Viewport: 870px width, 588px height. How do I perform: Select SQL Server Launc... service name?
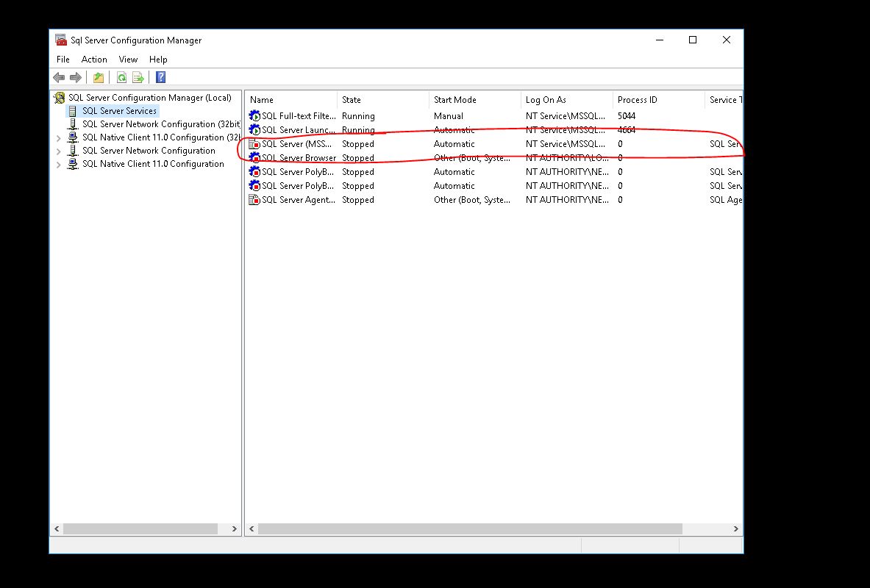[x=299, y=130]
